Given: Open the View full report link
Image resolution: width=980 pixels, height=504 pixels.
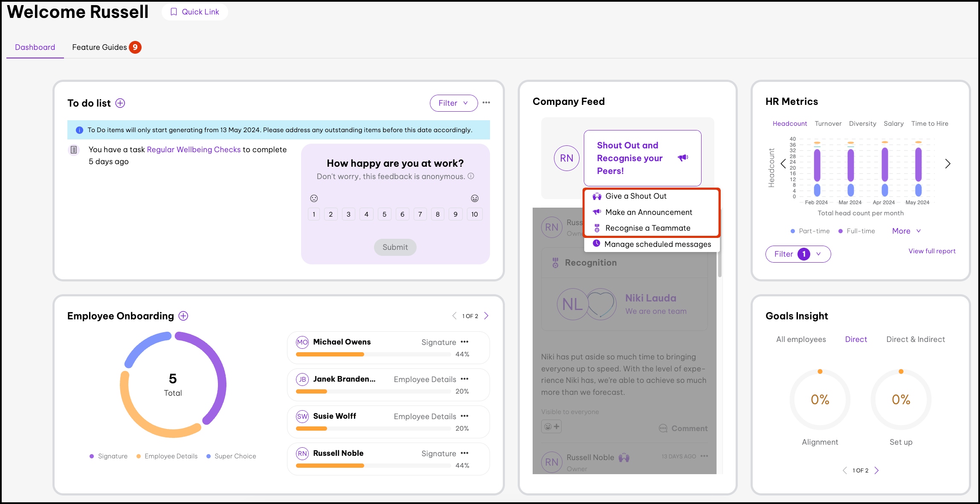Looking at the screenshot, I should (x=932, y=251).
